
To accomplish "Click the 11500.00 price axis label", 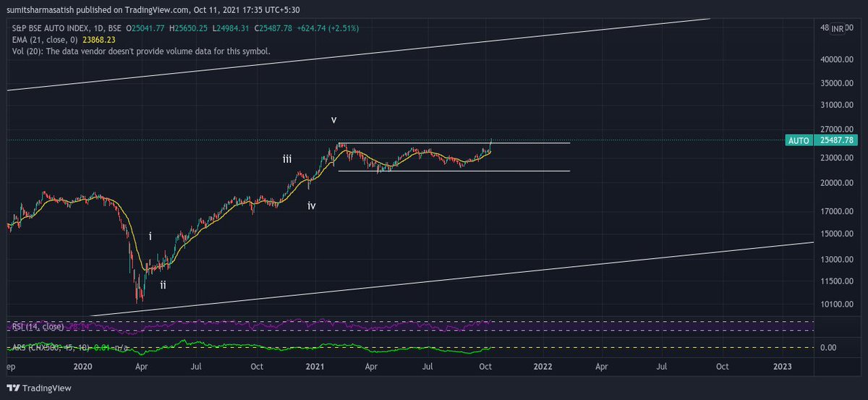I will (838, 281).
